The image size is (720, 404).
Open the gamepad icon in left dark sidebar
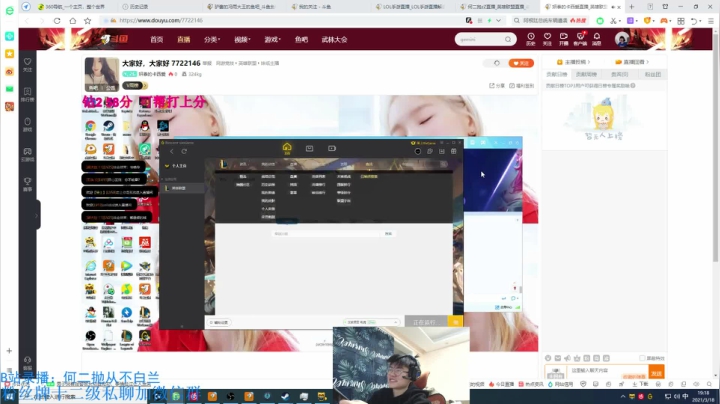28,154
